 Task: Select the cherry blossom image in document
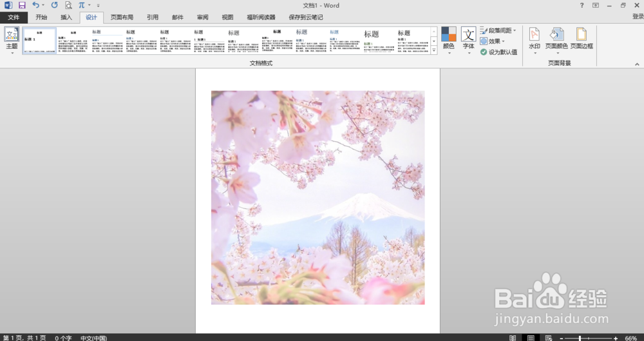pos(318,197)
